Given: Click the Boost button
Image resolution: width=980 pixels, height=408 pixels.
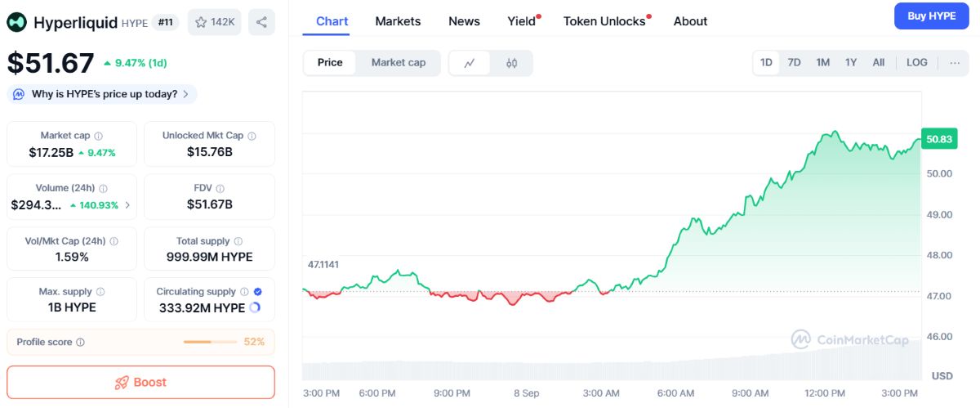Looking at the screenshot, I should coord(140,383).
